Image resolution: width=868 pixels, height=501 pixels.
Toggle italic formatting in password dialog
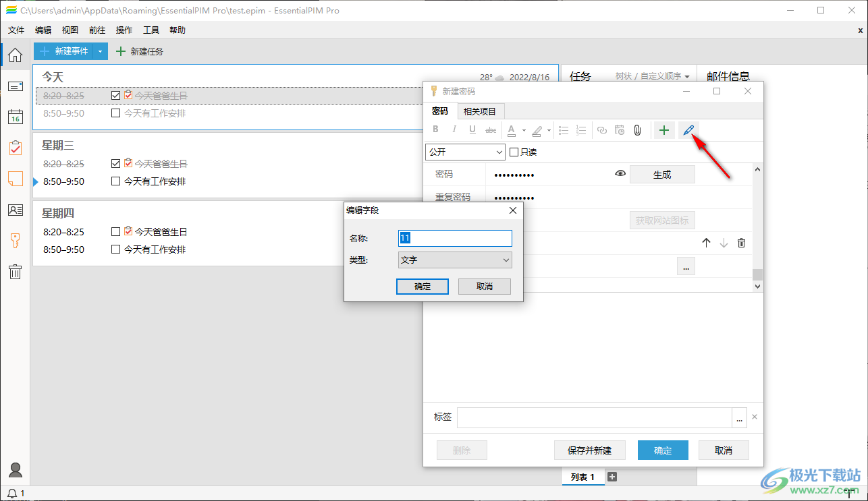[454, 130]
